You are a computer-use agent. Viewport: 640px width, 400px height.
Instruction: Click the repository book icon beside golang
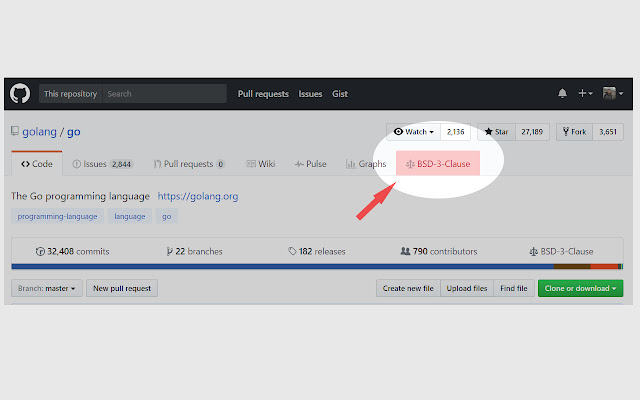(15, 131)
